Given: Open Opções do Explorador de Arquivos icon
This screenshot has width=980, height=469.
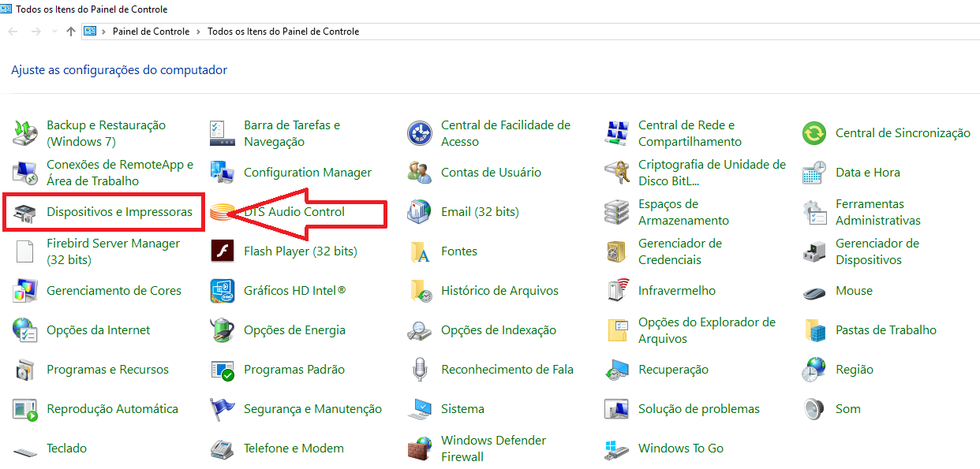Looking at the screenshot, I should click(x=616, y=330).
